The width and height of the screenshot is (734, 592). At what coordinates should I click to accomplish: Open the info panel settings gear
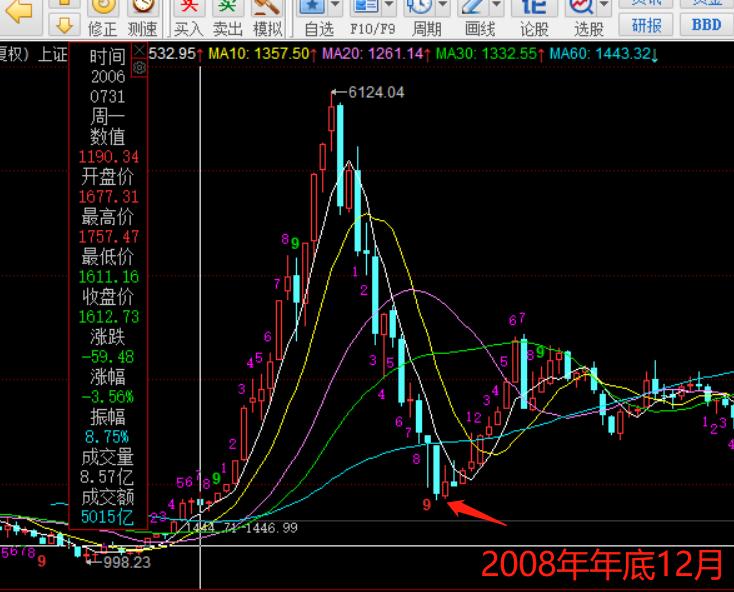(x=139, y=68)
